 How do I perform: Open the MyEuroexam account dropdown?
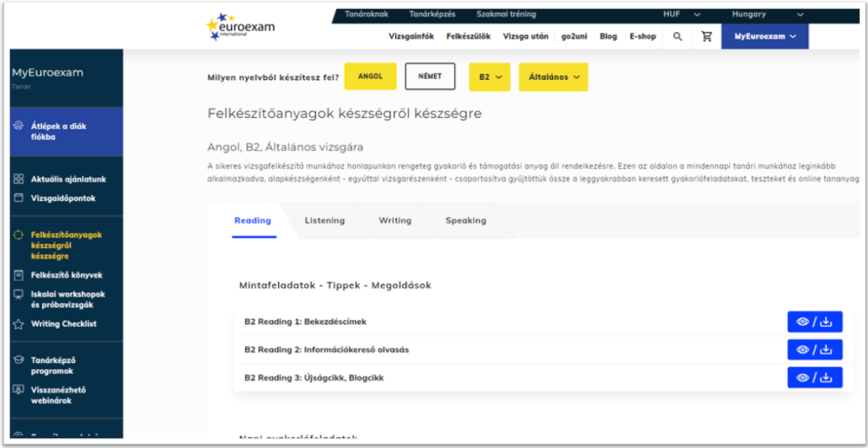pyautogui.click(x=764, y=37)
